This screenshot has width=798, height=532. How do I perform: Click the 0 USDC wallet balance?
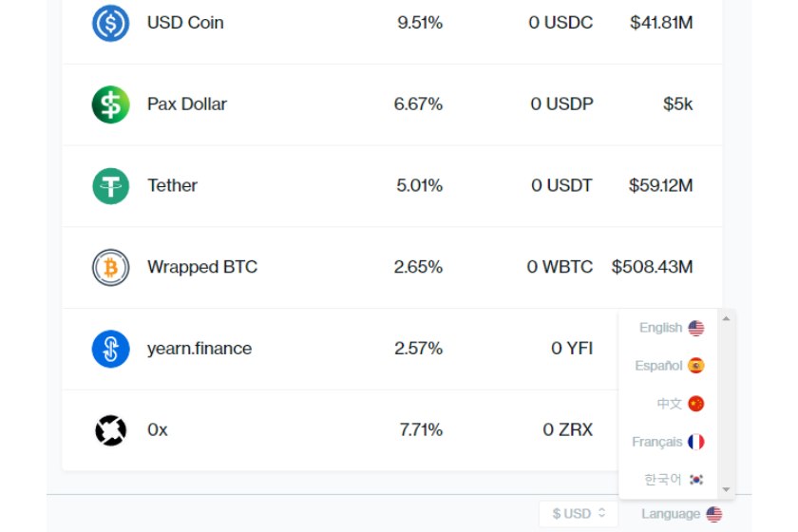560,23
